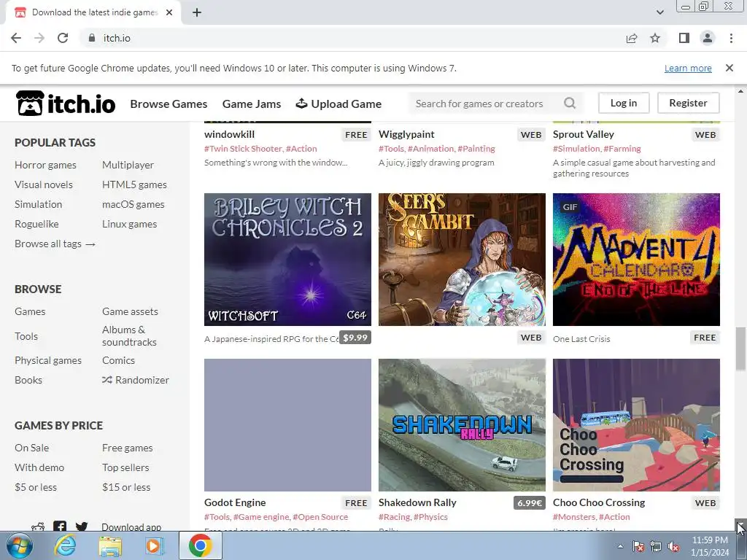This screenshot has width=747, height=560.
Task: Browse Albums & soundtracks
Action: pos(129,335)
